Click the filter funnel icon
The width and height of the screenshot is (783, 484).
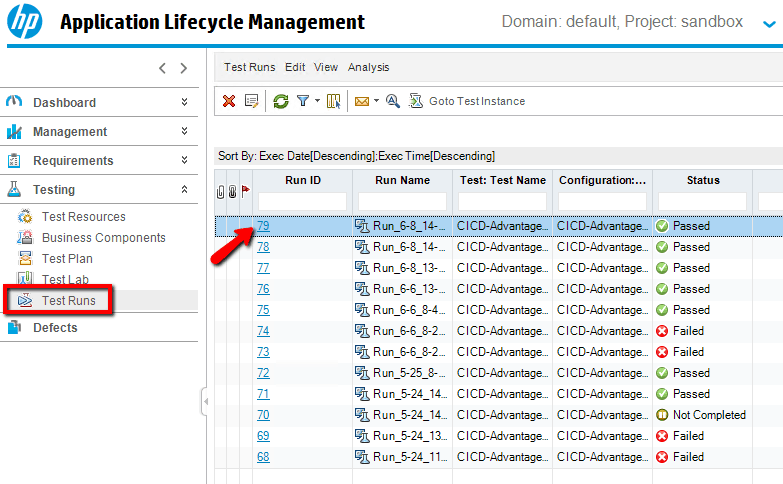pos(303,101)
